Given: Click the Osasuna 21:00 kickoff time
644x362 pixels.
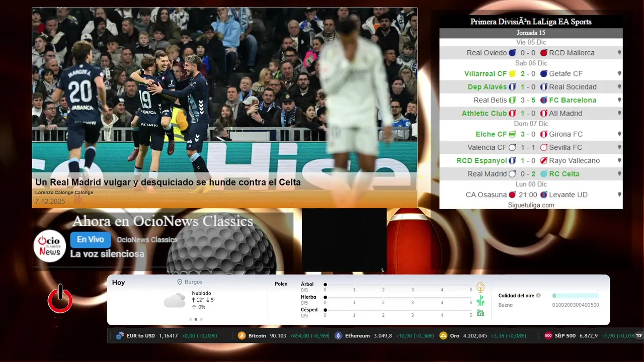Looking at the screenshot, I should 528,195.
